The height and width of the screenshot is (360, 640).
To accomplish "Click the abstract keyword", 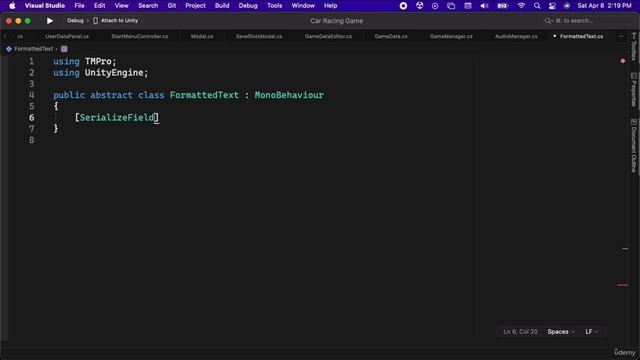I will [x=111, y=95].
